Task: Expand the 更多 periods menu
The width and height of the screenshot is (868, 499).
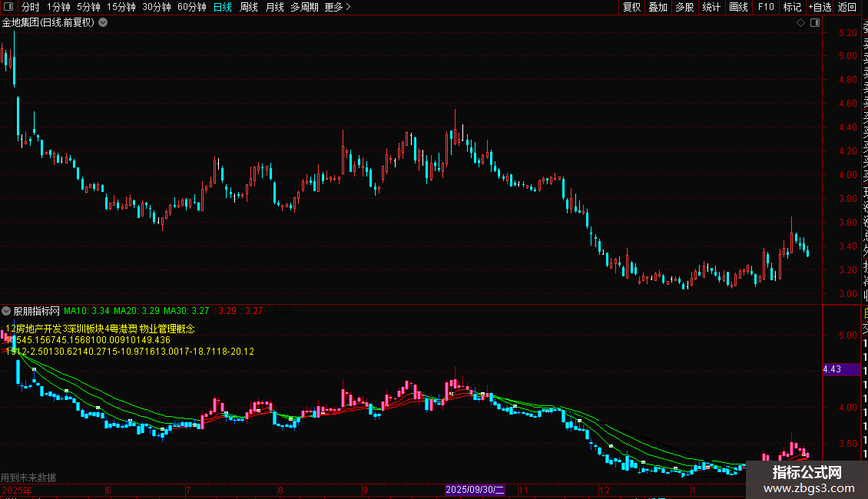Action: click(337, 7)
